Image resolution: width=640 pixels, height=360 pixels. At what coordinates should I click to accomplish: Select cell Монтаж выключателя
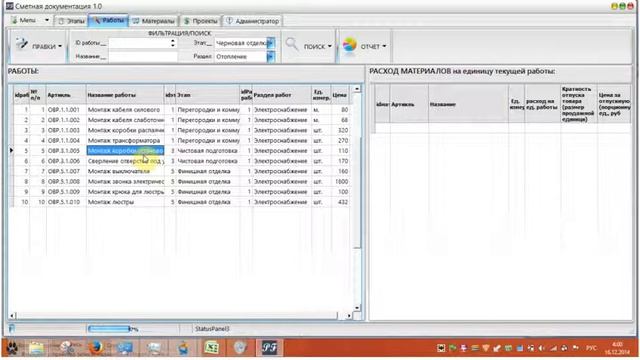pos(125,171)
